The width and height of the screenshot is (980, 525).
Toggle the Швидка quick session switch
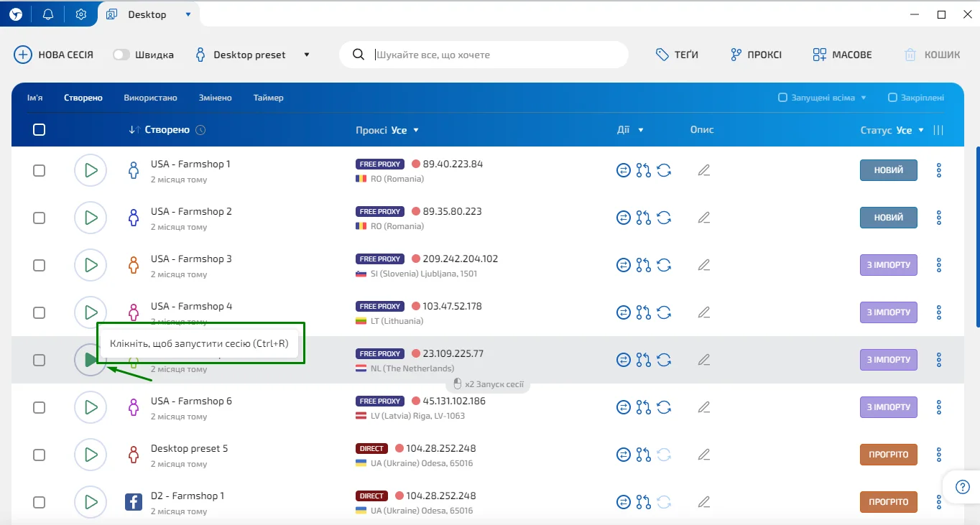tap(121, 55)
